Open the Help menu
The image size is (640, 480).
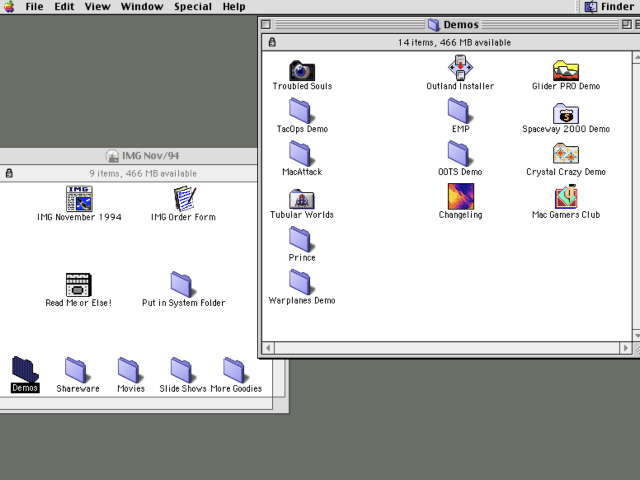tap(234, 7)
